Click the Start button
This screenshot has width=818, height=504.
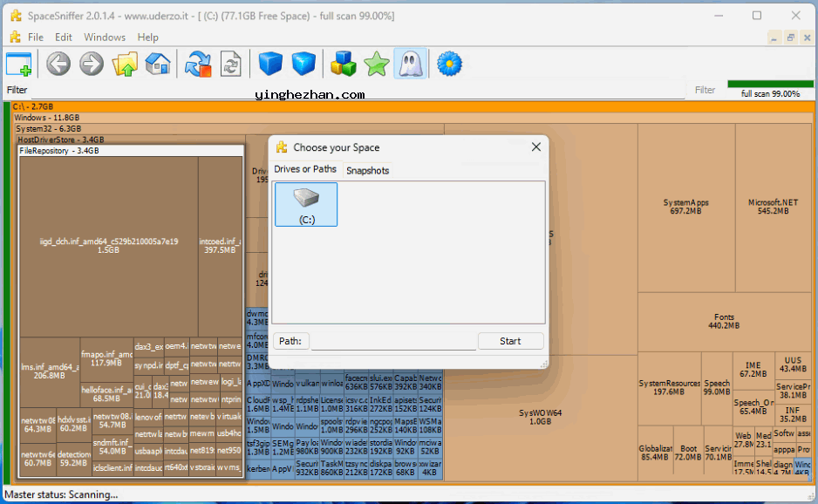(510, 341)
